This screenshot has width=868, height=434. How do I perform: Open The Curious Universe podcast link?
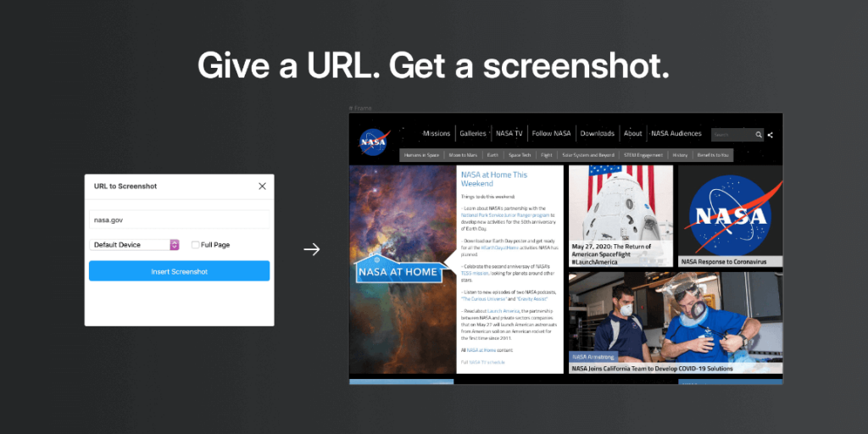pos(486,299)
